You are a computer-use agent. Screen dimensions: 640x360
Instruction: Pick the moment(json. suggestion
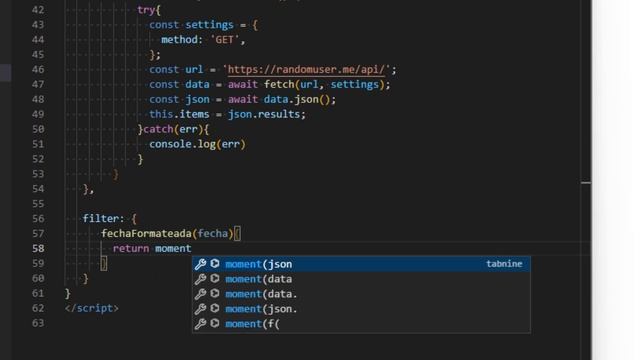coord(361,309)
